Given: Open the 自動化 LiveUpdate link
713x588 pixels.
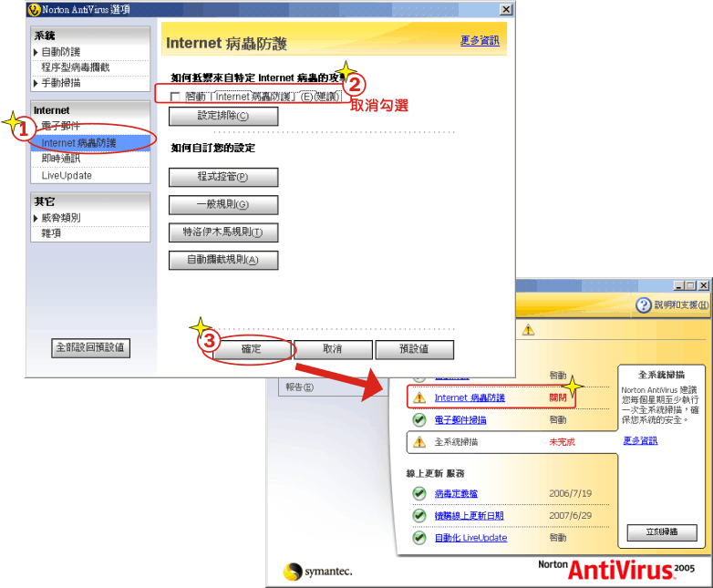Looking at the screenshot, I should point(471,538).
